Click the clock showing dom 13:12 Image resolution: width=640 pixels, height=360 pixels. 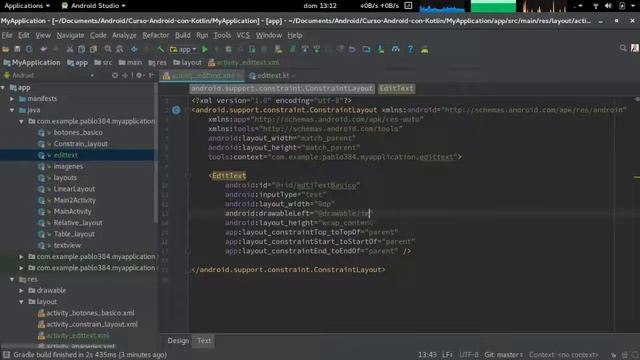pyautogui.click(x=320, y=6)
